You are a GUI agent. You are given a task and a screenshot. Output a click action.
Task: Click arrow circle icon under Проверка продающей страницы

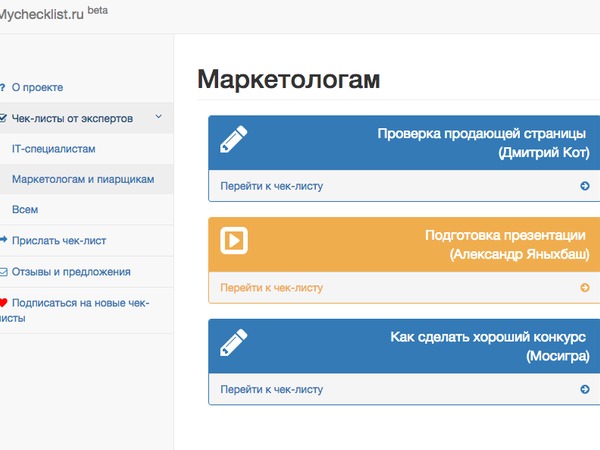(585, 186)
